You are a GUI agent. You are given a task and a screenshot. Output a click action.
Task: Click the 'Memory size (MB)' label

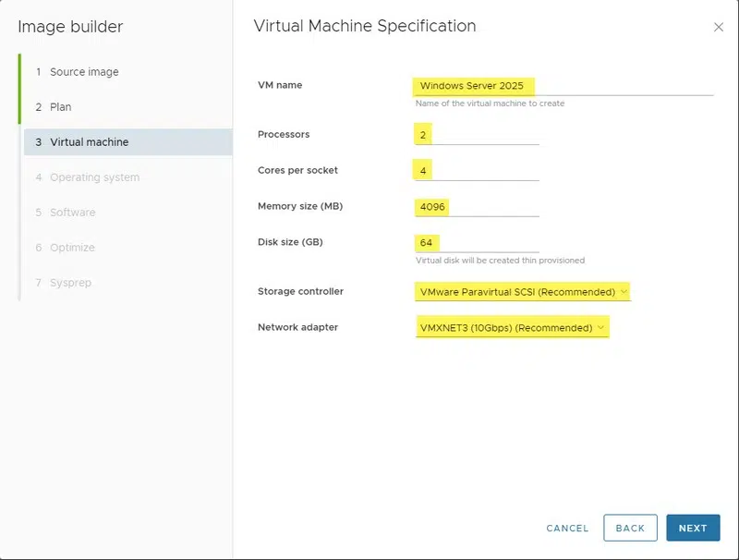point(300,206)
